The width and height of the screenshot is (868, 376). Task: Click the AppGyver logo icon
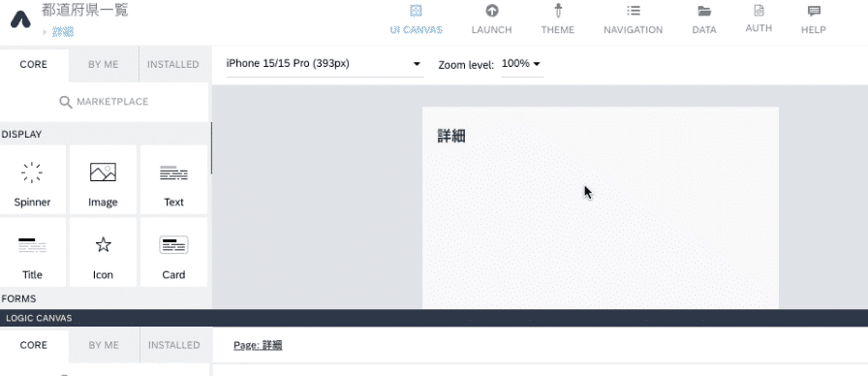(21, 19)
